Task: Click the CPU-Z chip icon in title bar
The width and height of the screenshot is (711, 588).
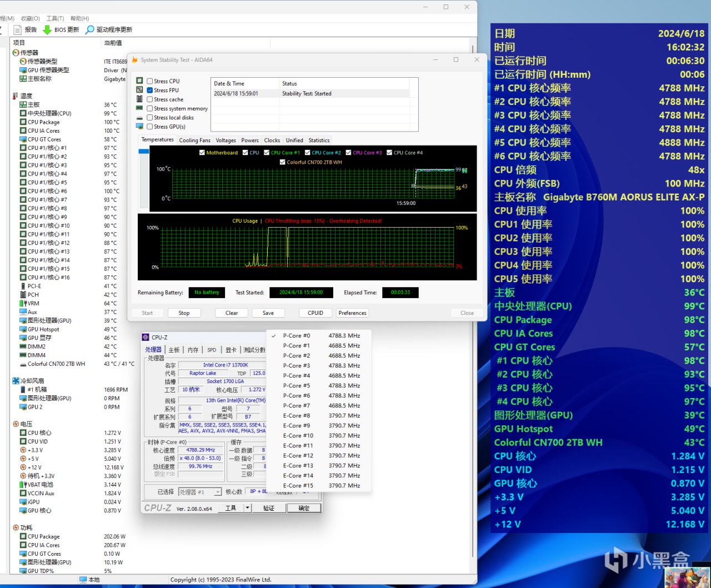Action: [x=146, y=337]
